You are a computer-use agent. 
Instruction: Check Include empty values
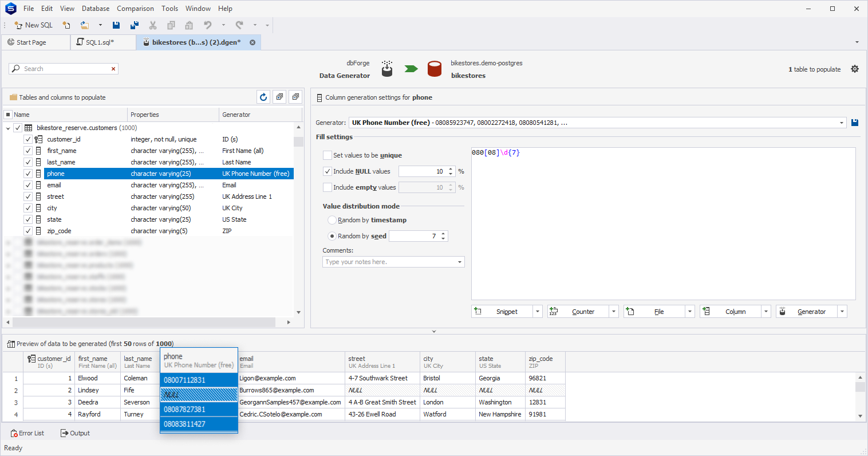[328, 187]
